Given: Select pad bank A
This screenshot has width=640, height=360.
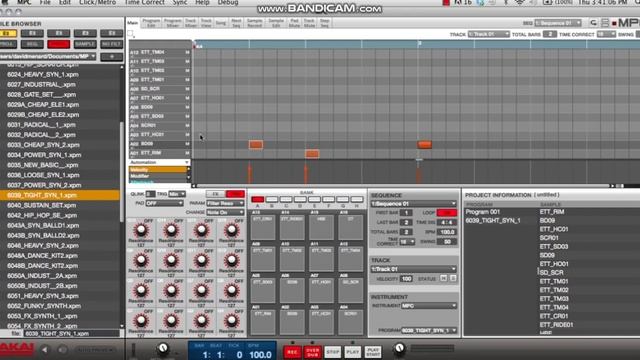Looking at the screenshot, I should [x=258, y=199].
